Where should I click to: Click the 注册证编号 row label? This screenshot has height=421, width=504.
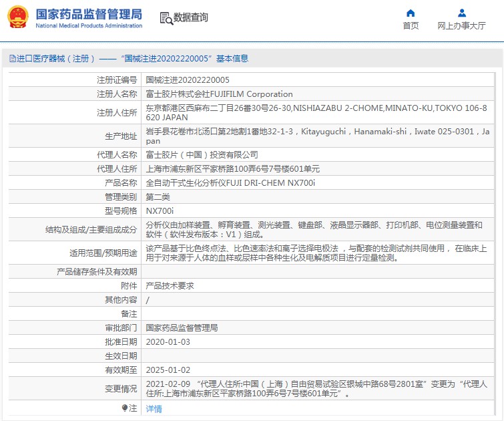point(117,80)
